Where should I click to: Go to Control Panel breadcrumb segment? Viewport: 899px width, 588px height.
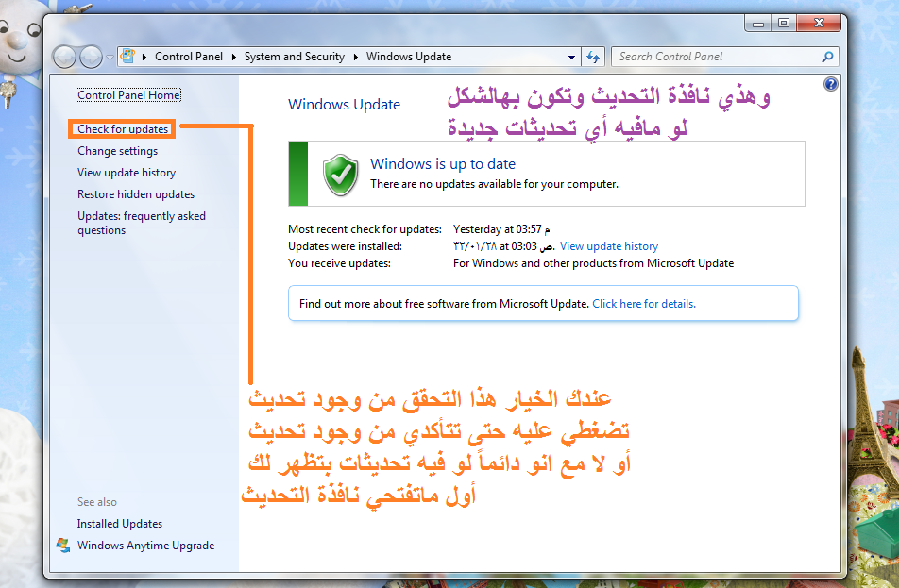click(188, 57)
